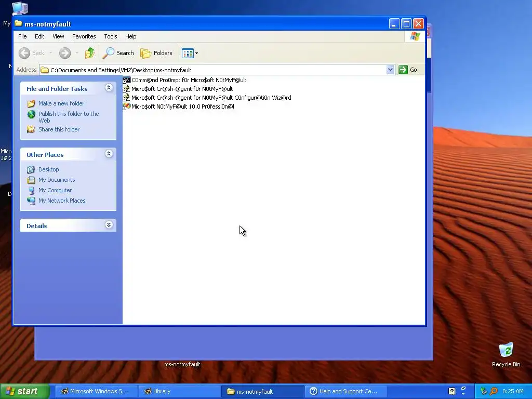Click the Desktop icon in Other Places
The image size is (532, 399).
tap(31, 169)
